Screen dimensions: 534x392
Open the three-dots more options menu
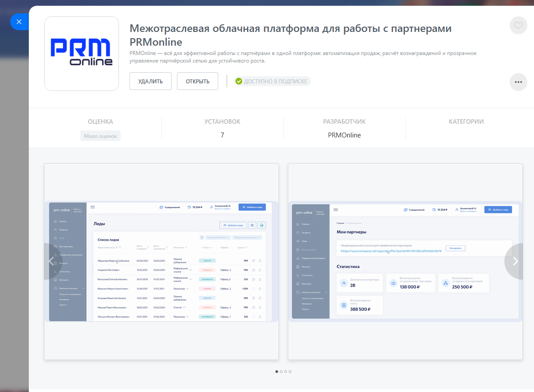click(518, 82)
